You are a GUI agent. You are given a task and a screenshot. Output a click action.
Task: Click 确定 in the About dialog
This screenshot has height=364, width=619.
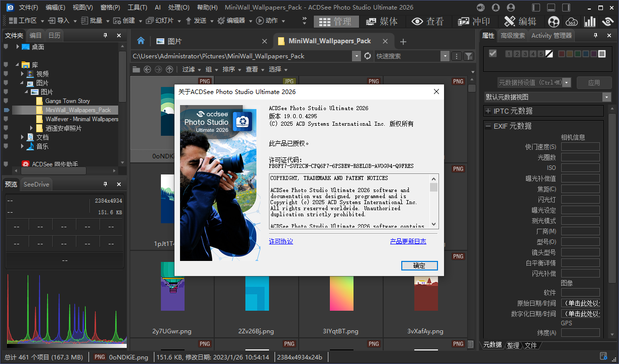(x=419, y=266)
